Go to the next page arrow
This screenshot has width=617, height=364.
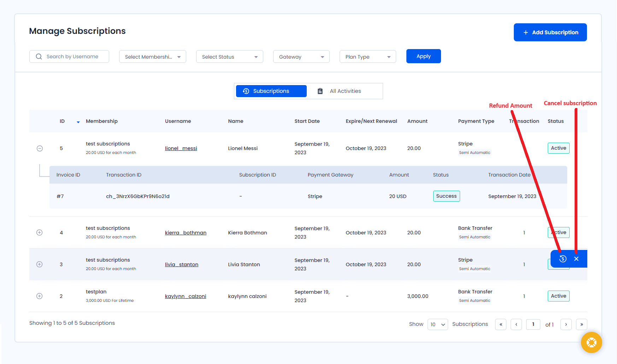[566, 324]
